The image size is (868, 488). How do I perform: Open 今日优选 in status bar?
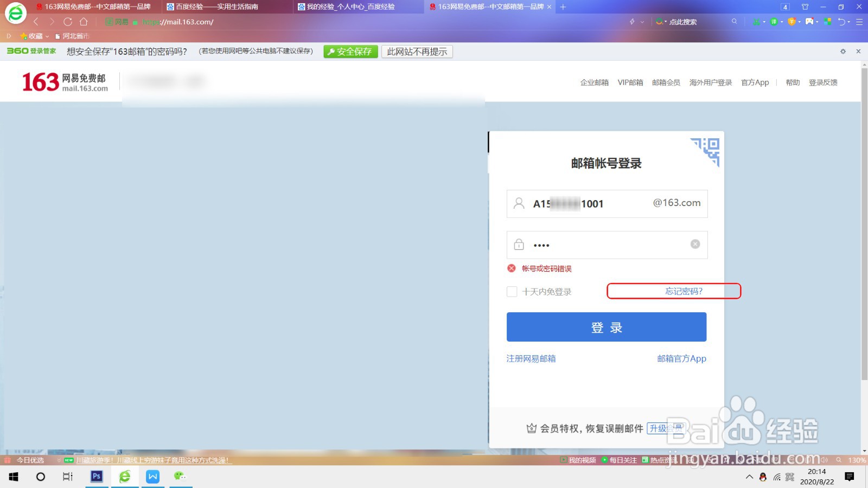25,460
